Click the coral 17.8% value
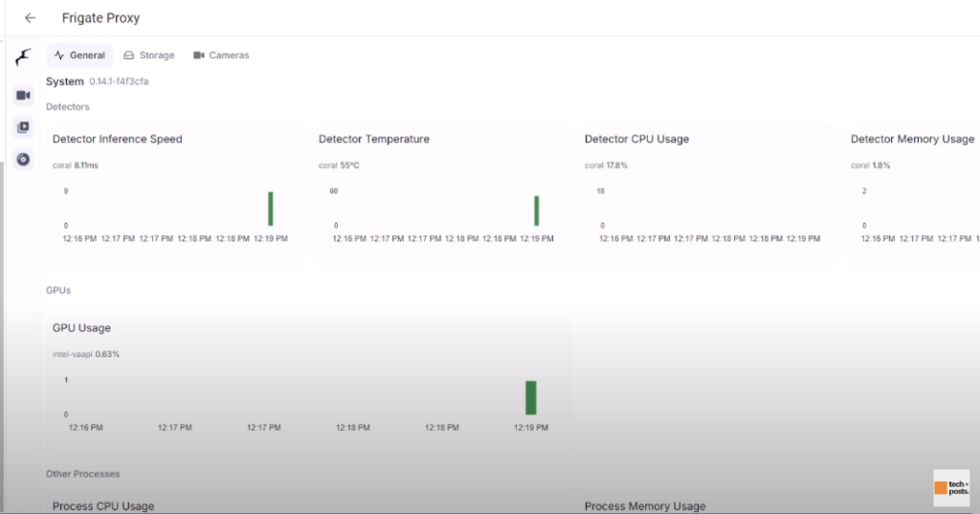 pos(606,165)
